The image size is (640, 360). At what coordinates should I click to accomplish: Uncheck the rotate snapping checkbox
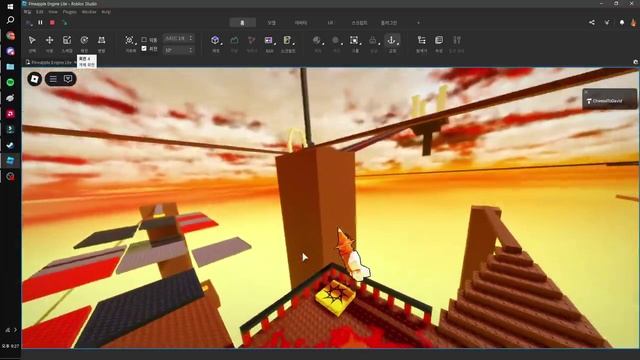point(144,49)
